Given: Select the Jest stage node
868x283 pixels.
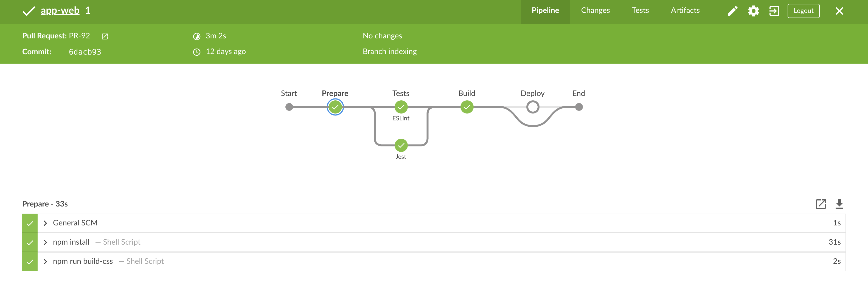Looking at the screenshot, I should coord(401,146).
